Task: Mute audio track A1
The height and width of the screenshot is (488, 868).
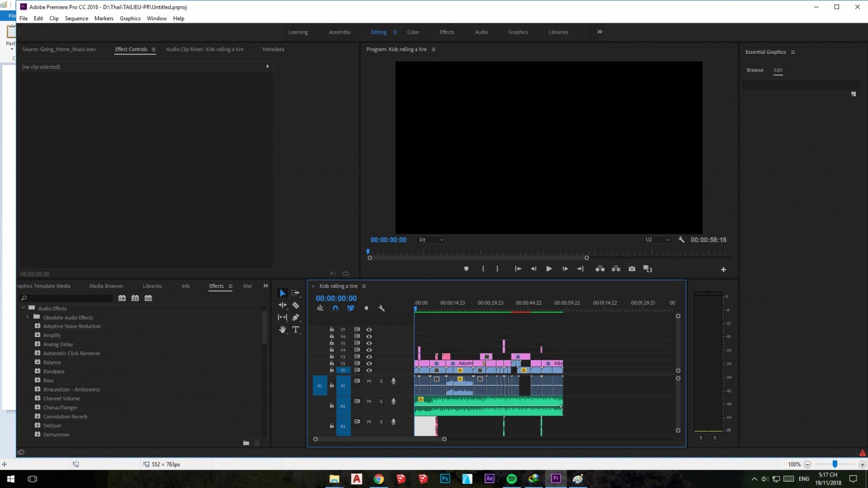Action: (369, 381)
